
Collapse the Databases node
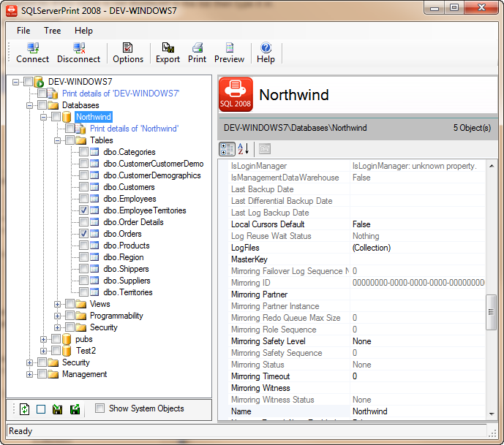(x=29, y=106)
